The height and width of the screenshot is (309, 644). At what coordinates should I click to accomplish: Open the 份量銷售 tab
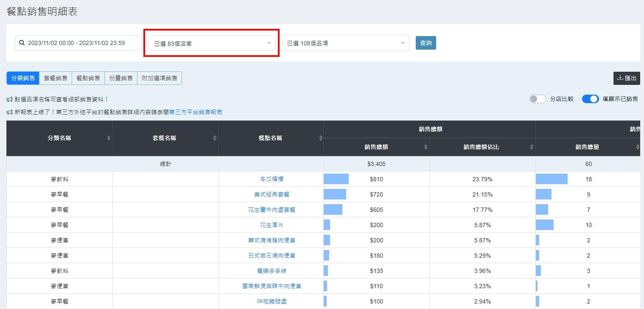121,78
